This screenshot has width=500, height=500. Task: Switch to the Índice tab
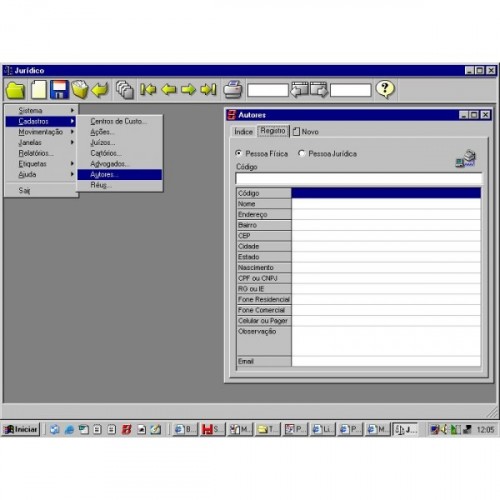click(243, 132)
